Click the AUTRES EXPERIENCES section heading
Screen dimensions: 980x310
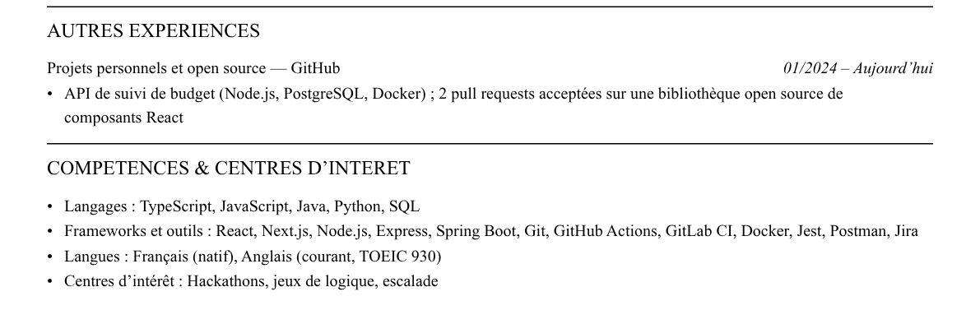click(x=153, y=30)
